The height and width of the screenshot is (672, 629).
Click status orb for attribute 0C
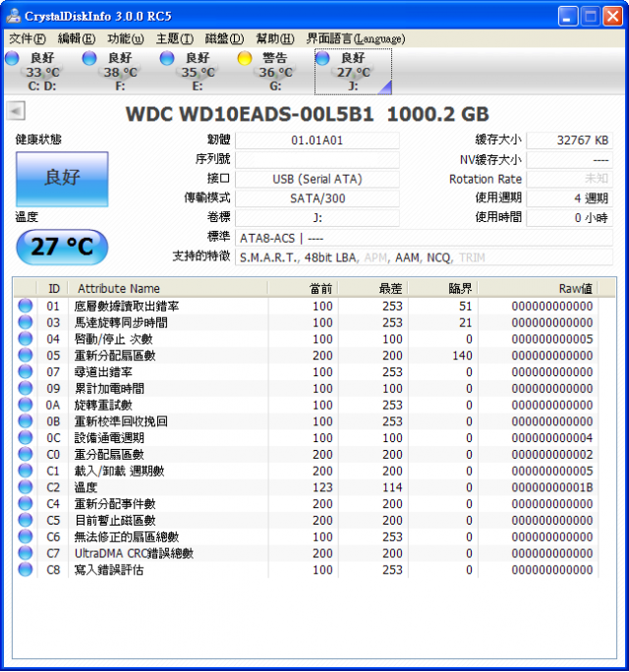point(26,437)
